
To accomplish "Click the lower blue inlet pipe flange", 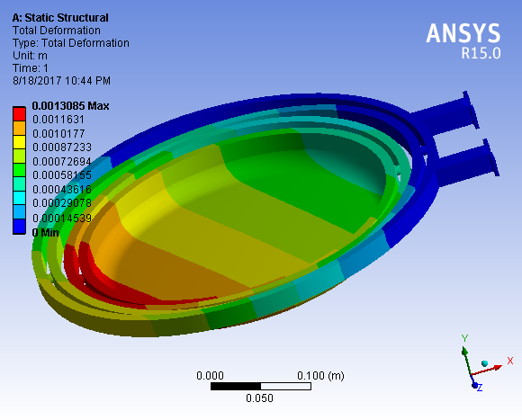I will (491, 157).
